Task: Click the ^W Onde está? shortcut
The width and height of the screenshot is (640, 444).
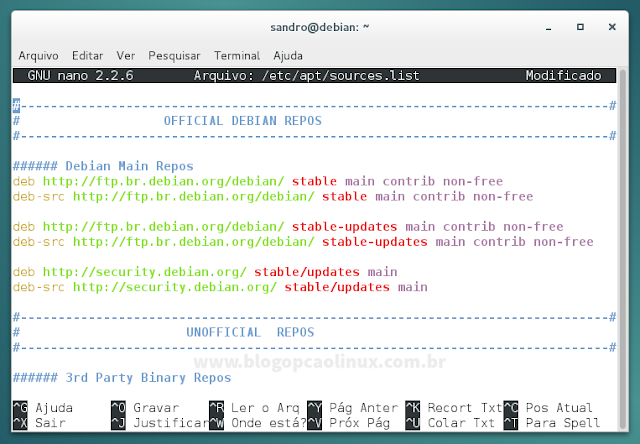Action: point(258,423)
